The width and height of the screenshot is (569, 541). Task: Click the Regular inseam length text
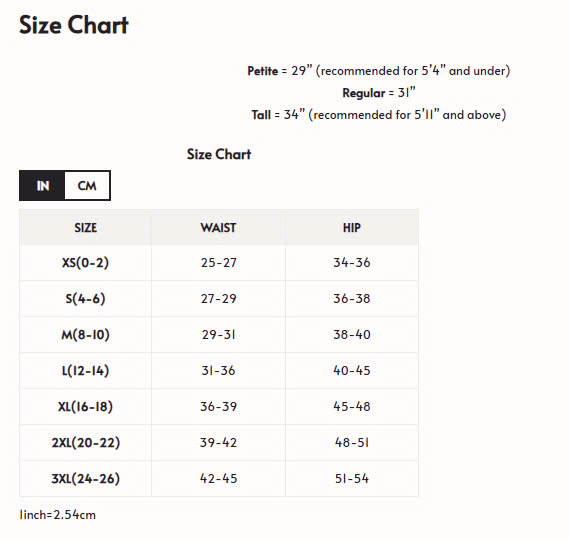tap(378, 93)
